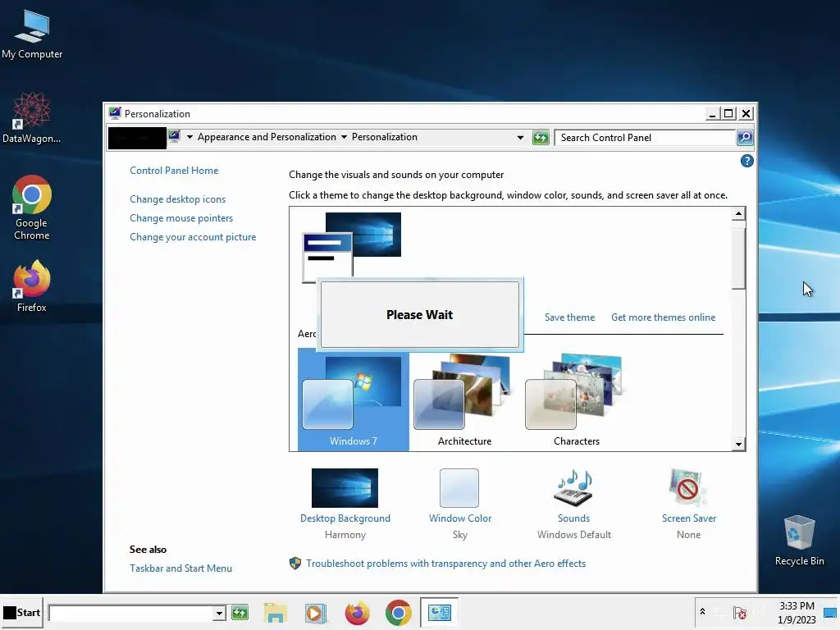Image resolution: width=840 pixels, height=630 pixels.
Task: Select Appearance and Personalization breadcrumb
Action: (267, 137)
